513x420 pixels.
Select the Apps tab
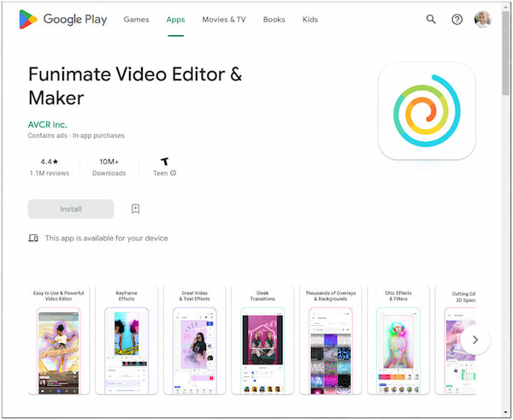(175, 20)
